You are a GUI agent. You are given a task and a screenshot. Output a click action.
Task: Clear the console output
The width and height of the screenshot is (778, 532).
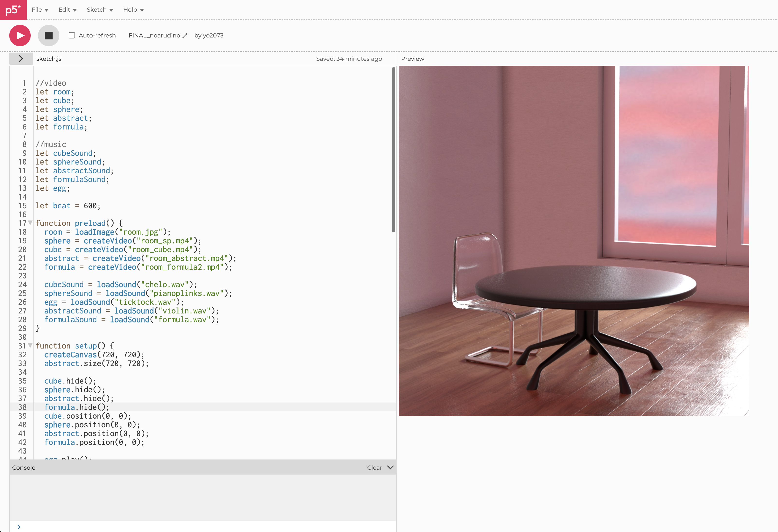(x=374, y=468)
